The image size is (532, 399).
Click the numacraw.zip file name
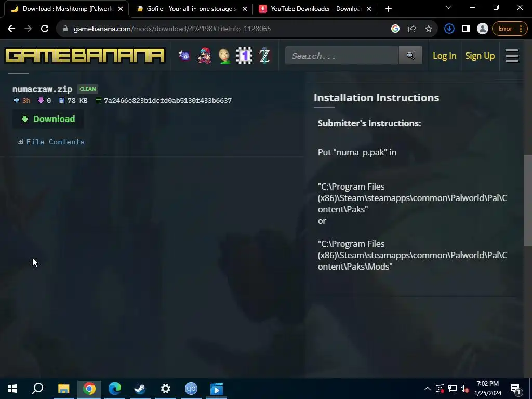click(x=43, y=89)
